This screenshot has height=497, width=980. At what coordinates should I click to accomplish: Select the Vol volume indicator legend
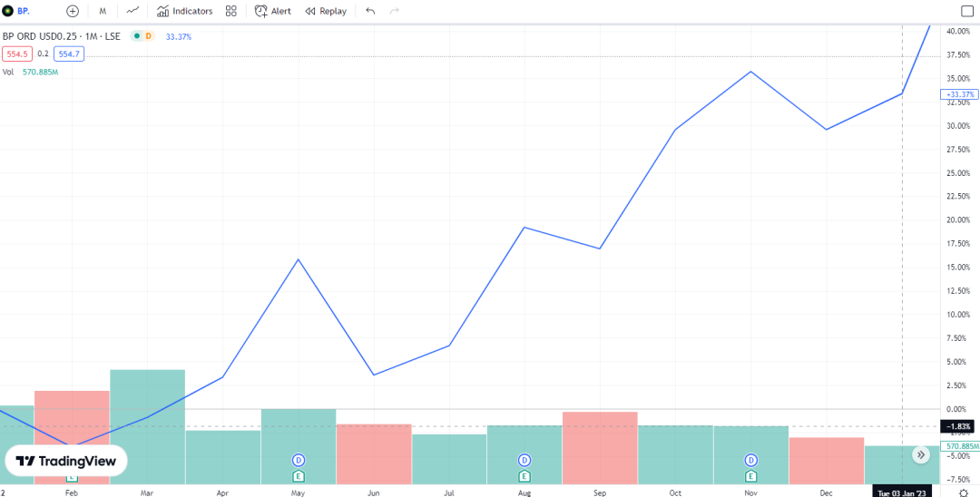8,72
